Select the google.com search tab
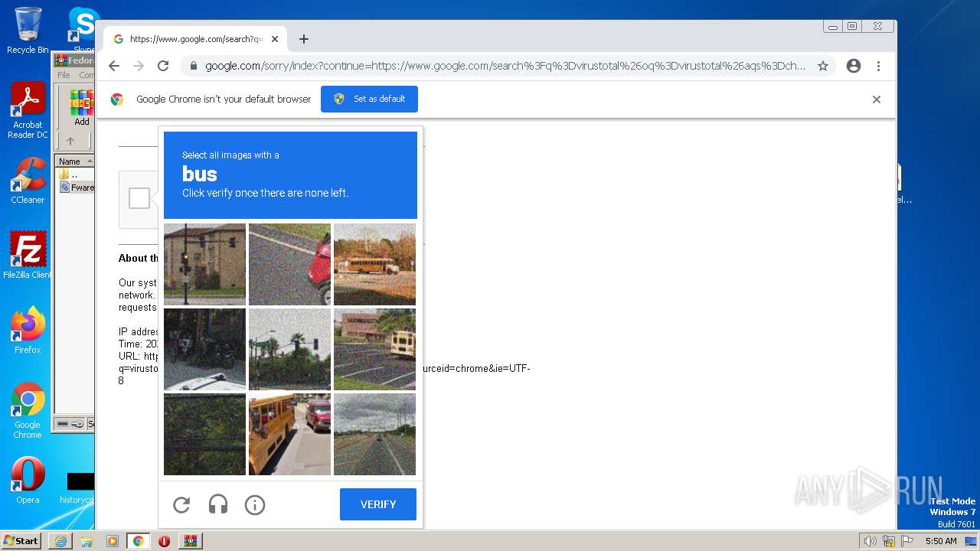 point(195,39)
